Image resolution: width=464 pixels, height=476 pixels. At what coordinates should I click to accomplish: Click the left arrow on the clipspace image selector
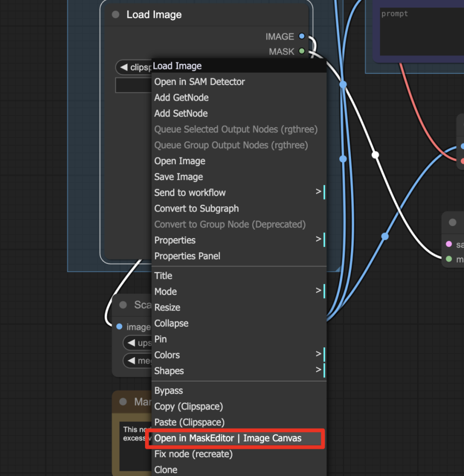tap(124, 67)
